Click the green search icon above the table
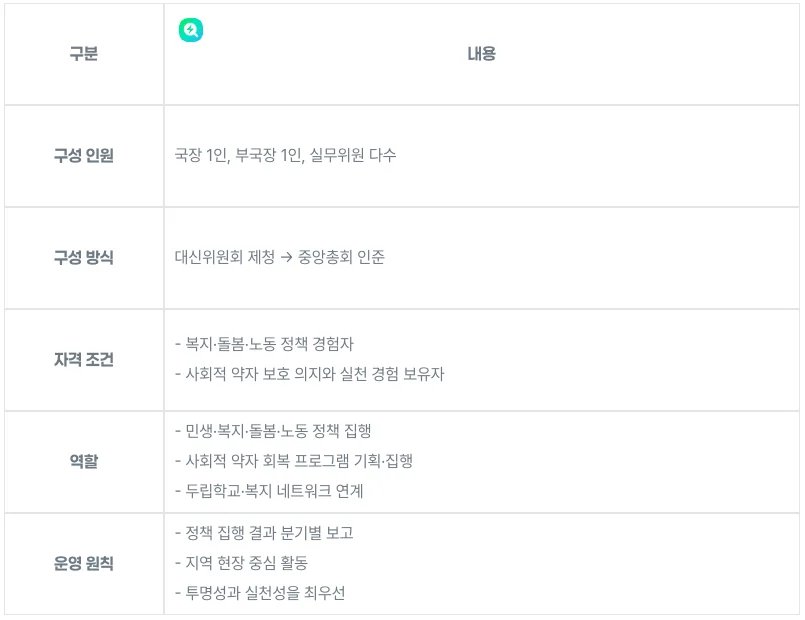Screen dimensions: 805x620 pyautogui.click(x=190, y=31)
